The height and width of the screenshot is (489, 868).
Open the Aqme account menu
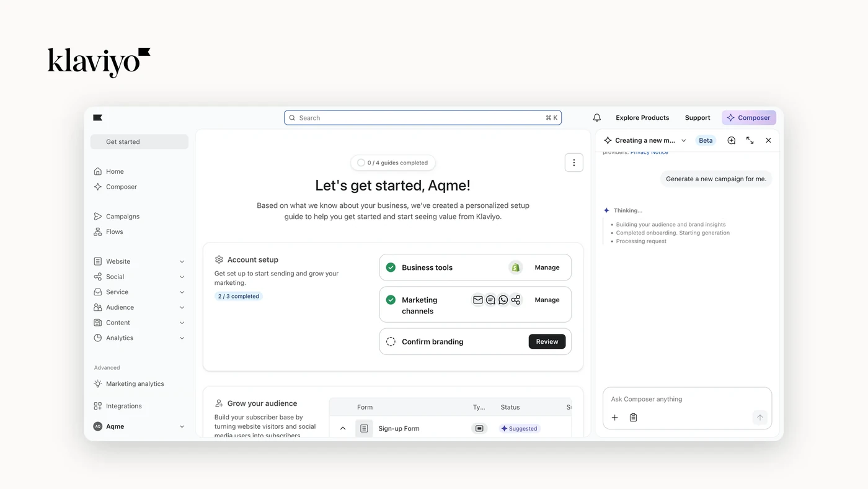139,426
